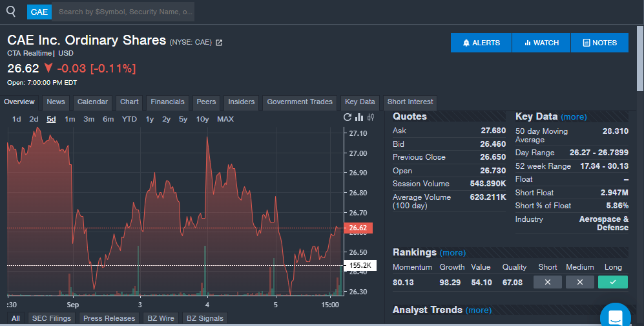This screenshot has height=326, width=644.
Task: Open the Insiders tab
Action: [x=242, y=102]
